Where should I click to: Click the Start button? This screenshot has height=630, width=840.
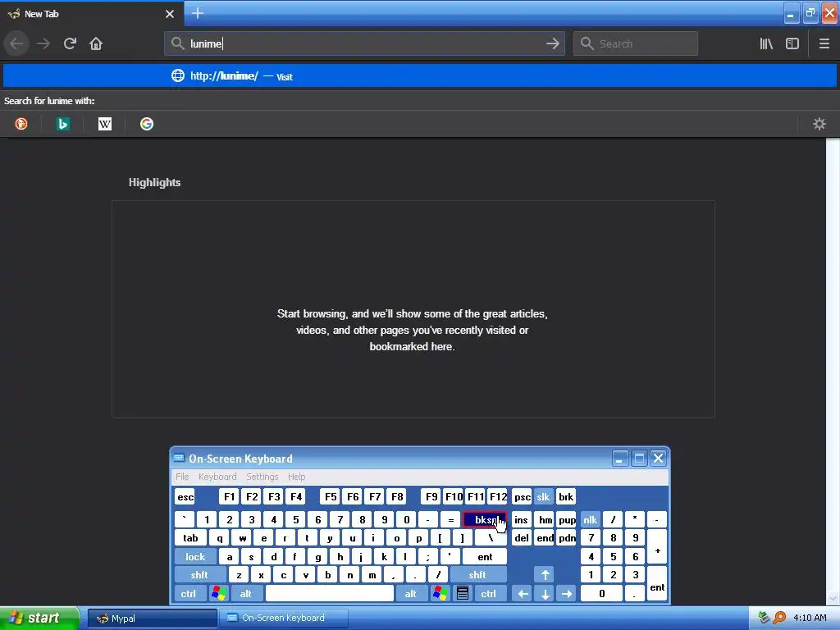pos(39,619)
